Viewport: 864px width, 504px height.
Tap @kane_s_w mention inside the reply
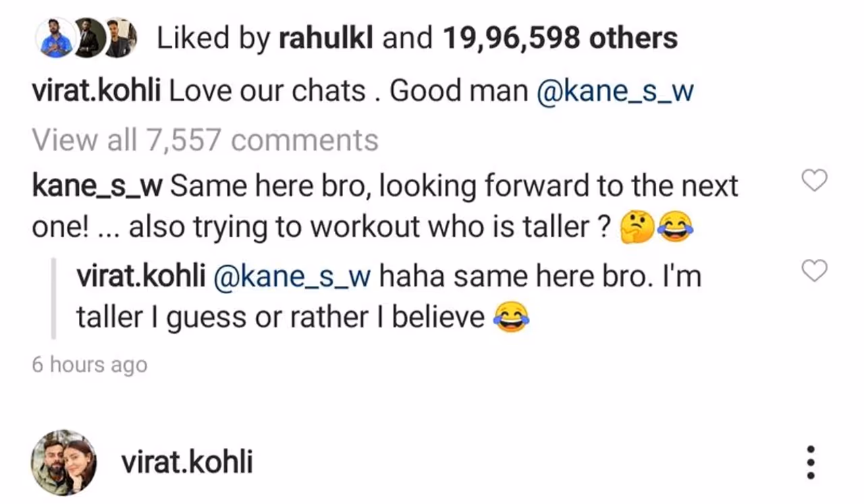292,276
